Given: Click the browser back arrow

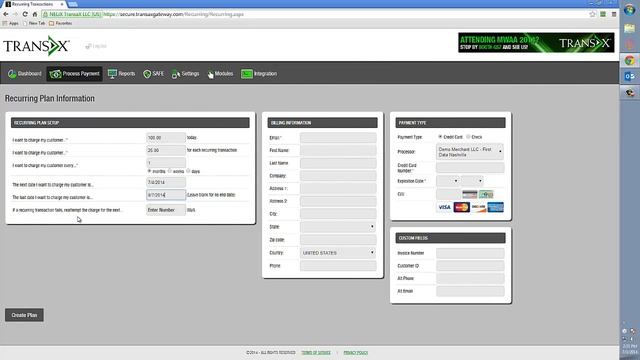Looking at the screenshot, I should coord(6,14).
